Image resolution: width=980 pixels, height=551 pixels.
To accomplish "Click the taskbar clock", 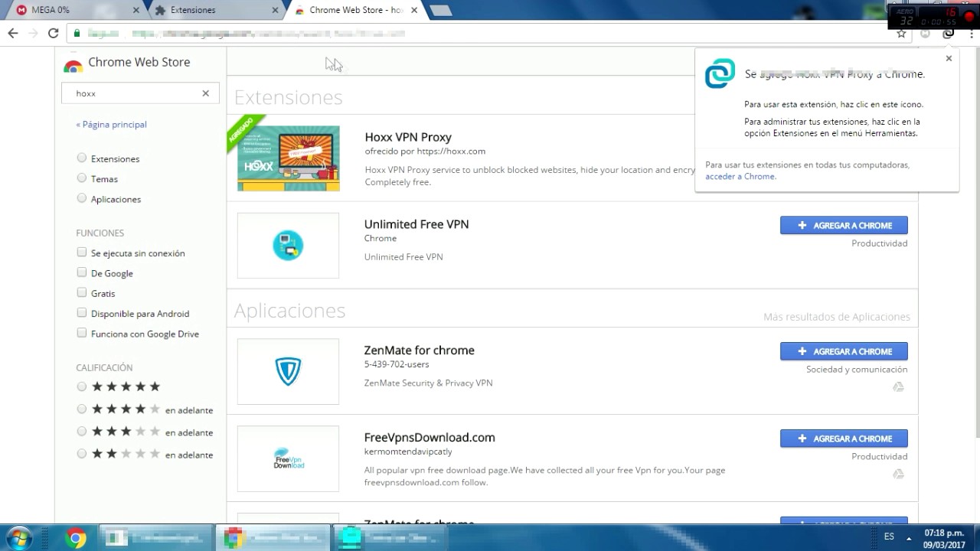I will (x=944, y=538).
